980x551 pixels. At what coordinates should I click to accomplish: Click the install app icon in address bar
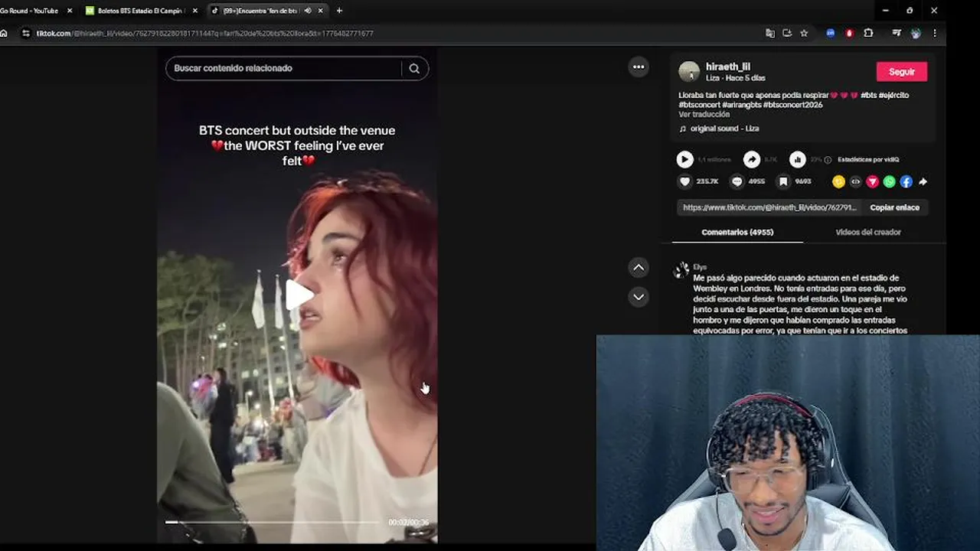point(787,33)
